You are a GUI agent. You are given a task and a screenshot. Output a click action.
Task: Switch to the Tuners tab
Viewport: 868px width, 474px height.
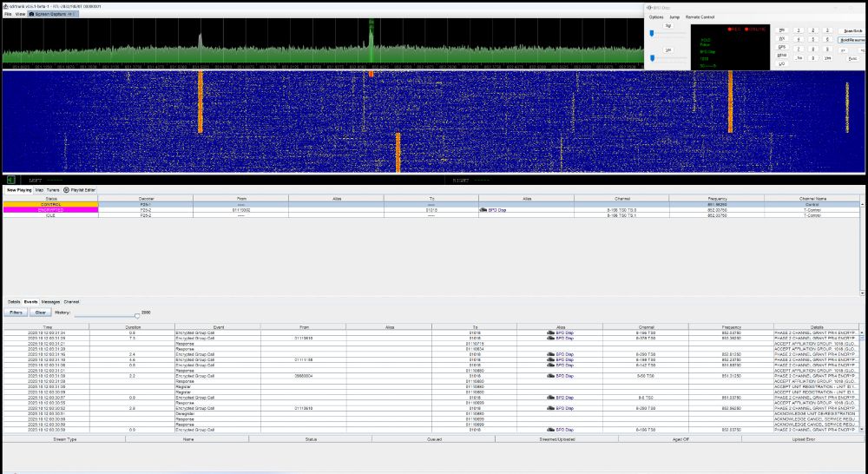53,189
